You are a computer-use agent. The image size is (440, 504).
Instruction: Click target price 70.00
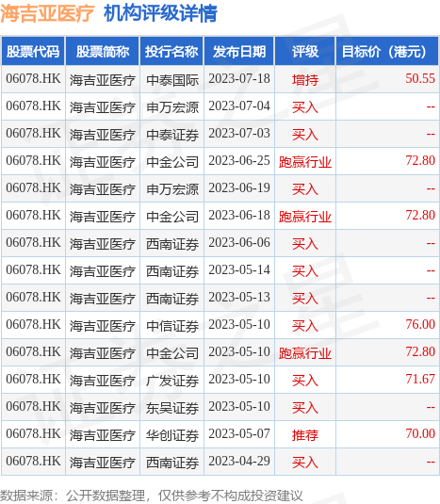coord(420,434)
